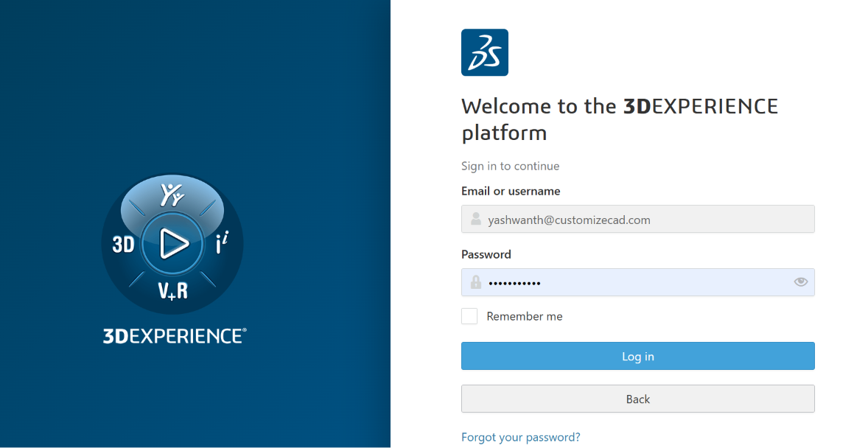Click the Email or username field
Viewport: 868px width, 448px height.
click(x=637, y=219)
